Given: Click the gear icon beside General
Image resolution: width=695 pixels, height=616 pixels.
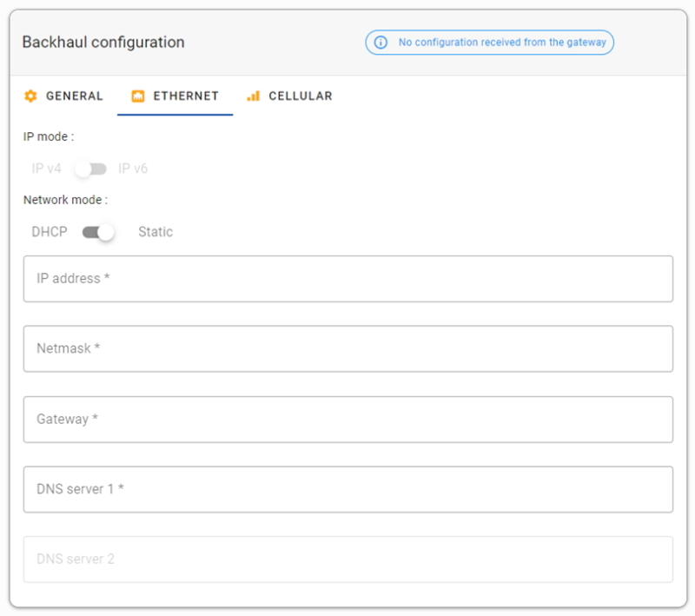Looking at the screenshot, I should [x=30, y=96].
